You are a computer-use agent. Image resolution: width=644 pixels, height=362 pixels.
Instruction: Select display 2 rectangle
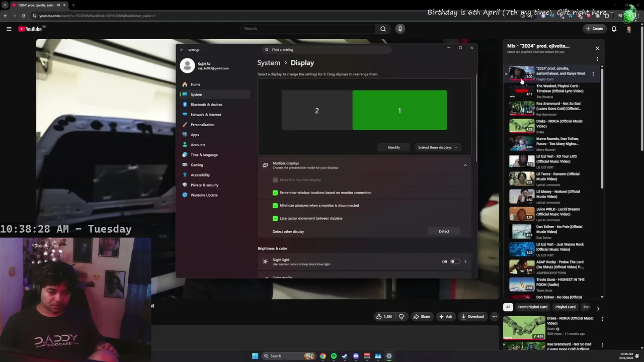click(317, 110)
